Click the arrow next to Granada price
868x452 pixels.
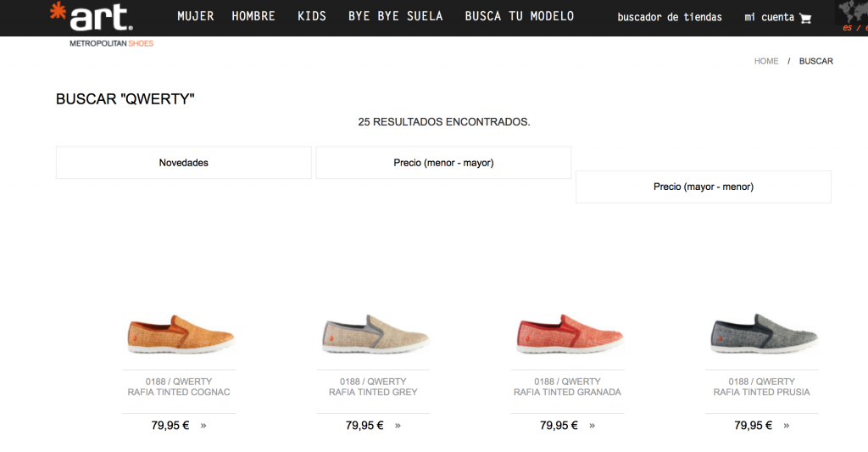[592, 426]
